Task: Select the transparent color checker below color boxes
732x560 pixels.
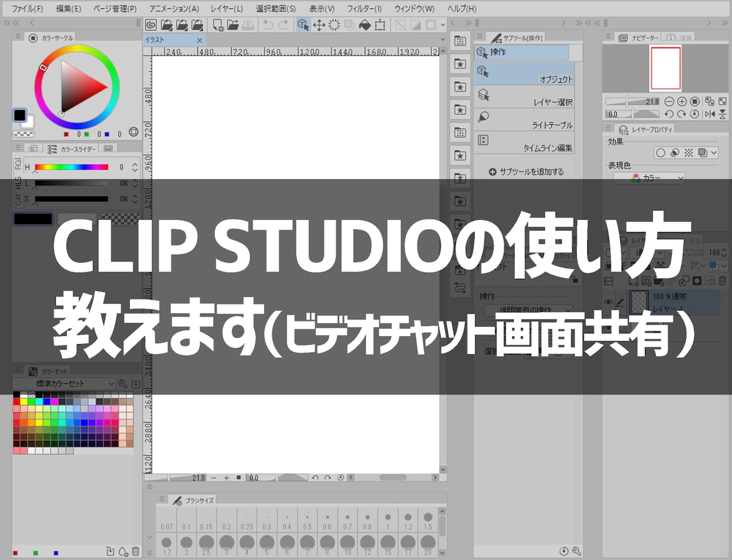Action: click(x=23, y=134)
